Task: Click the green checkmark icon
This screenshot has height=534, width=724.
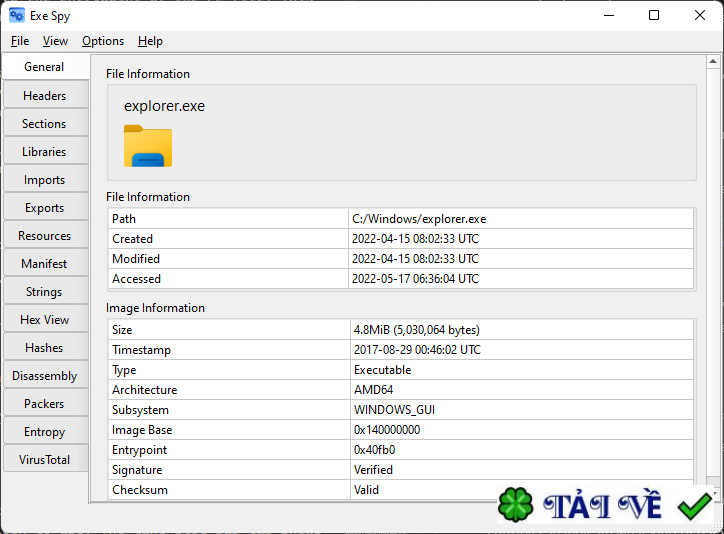Action: (x=694, y=506)
